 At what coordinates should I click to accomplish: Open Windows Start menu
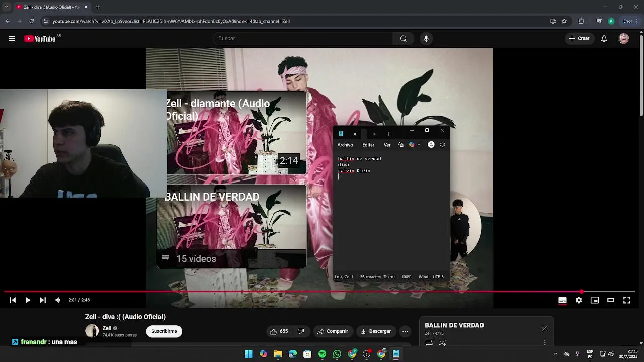tap(248, 354)
